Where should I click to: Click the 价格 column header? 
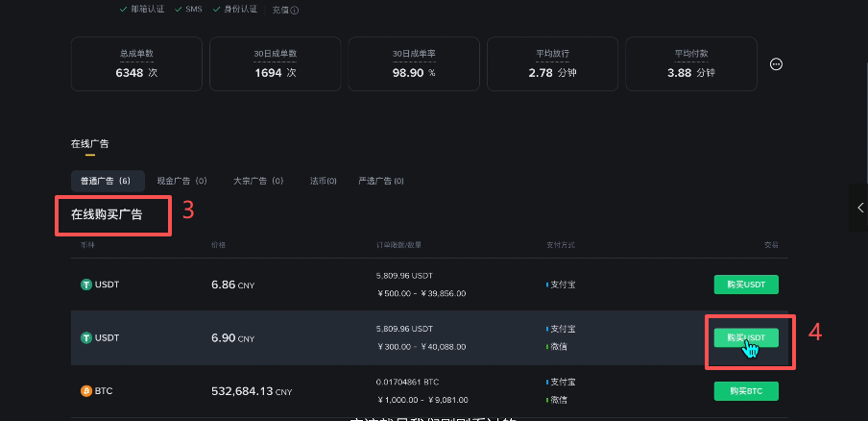tap(218, 245)
